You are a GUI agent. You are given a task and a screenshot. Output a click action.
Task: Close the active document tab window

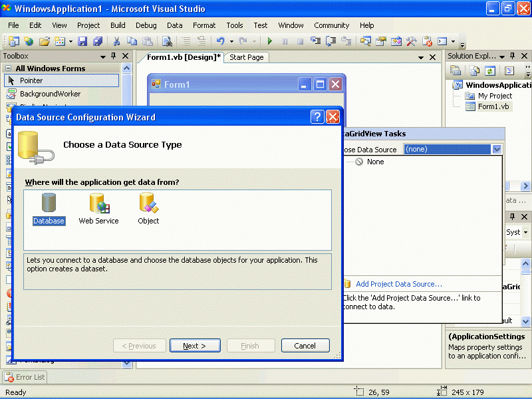tap(433, 57)
